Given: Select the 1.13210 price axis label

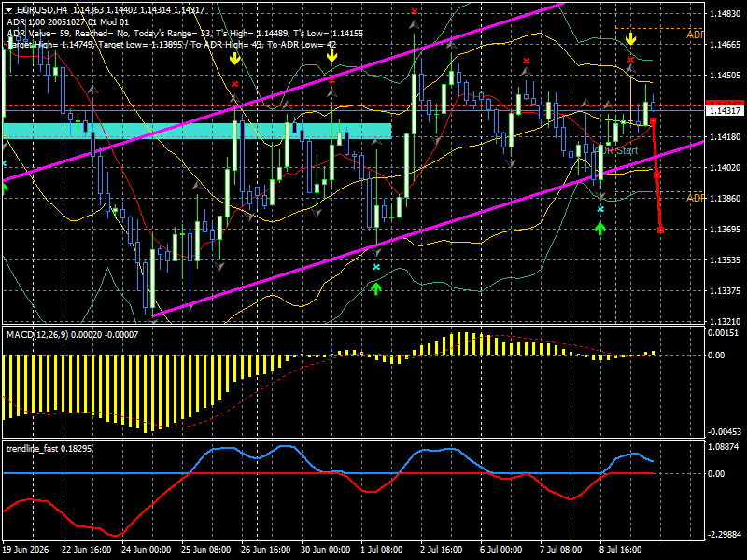Looking at the screenshot, I should pyautogui.click(x=726, y=321).
